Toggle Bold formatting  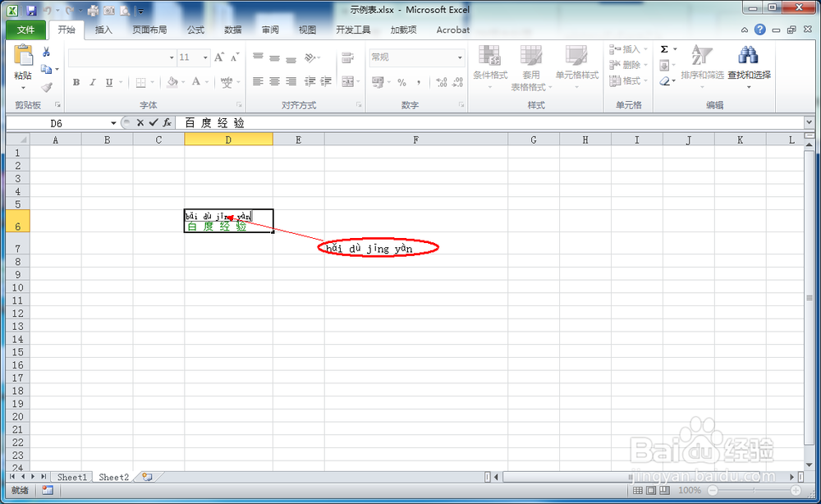(76, 82)
